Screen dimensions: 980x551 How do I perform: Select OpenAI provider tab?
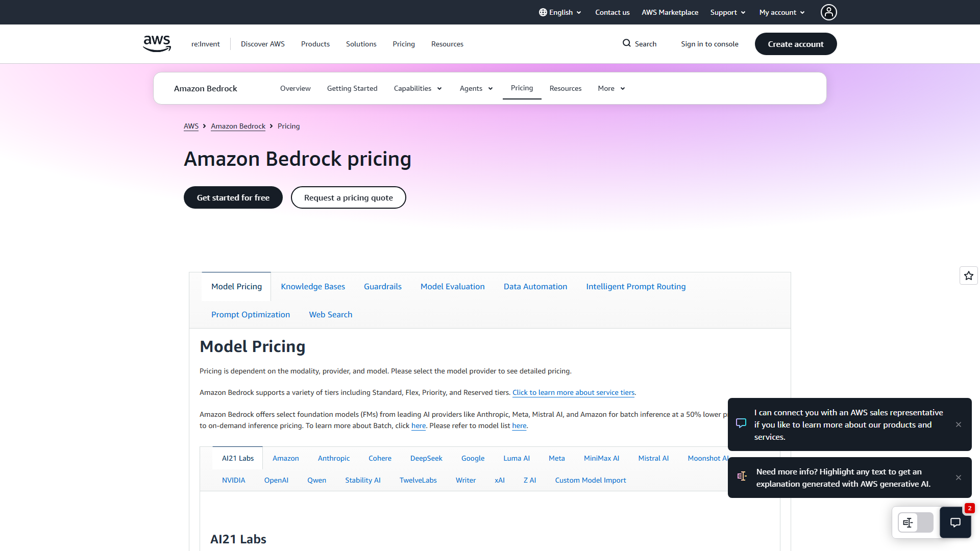[x=276, y=480]
